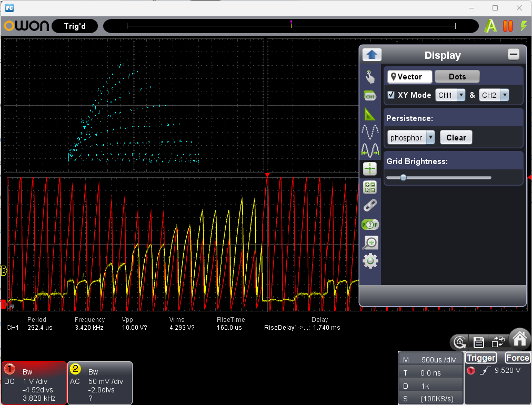
Task: Select Vector display type
Action: point(410,77)
